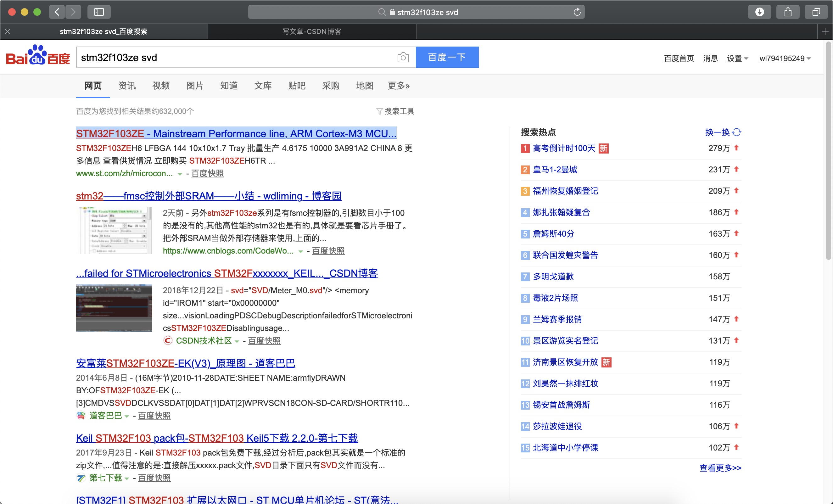Viewport: 833px width, 504px height.
Task: Click the CSDN技术社区 logo icon
Action: pyautogui.click(x=168, y=340)
